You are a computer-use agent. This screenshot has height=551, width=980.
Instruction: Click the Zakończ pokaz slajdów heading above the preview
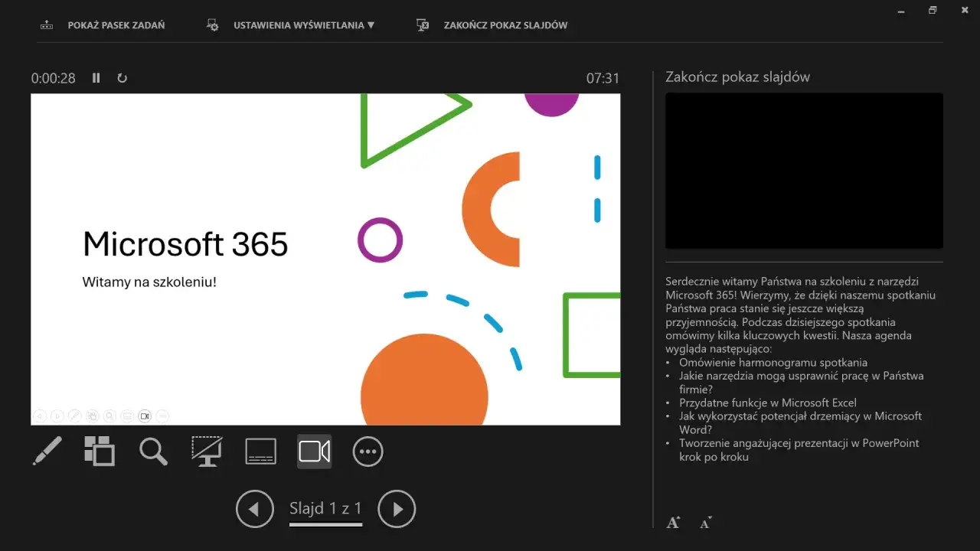pyautogui.click(x=737, y=77)
